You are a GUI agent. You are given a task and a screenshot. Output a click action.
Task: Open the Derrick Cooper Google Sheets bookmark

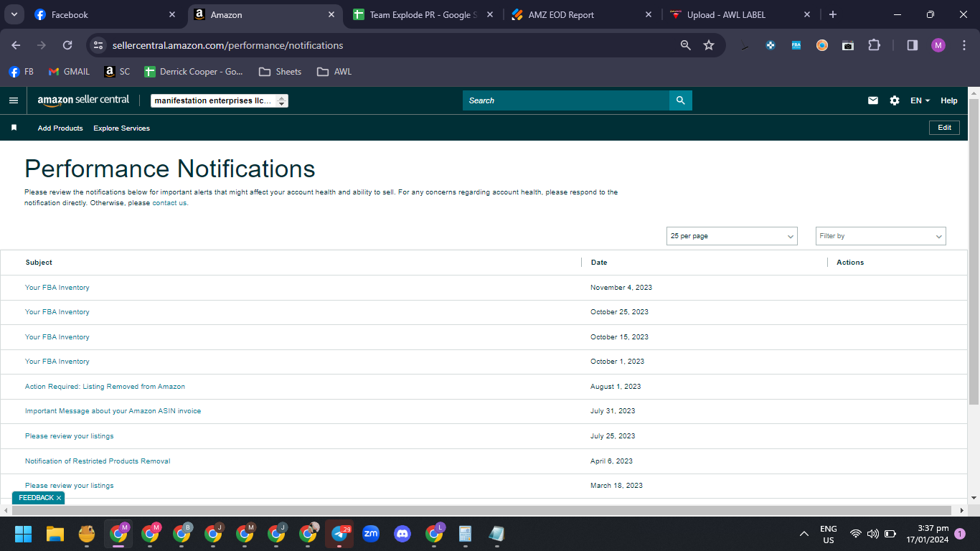194,72
